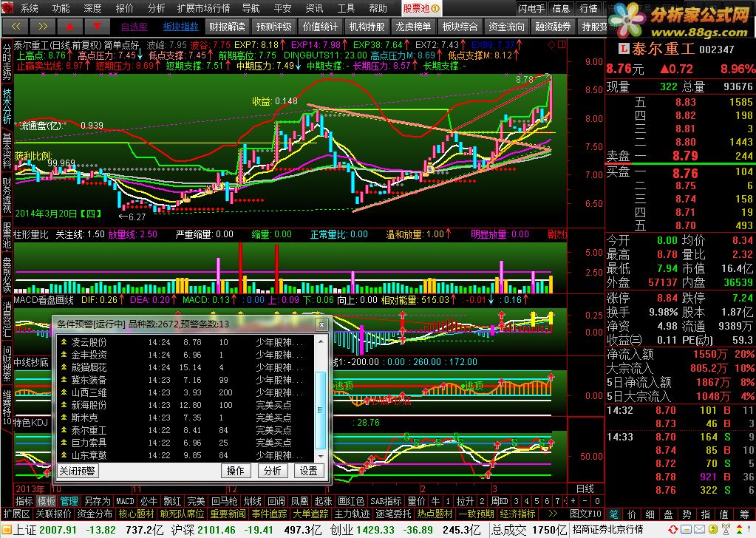
Task: Click the yellow upload icon in status bar
Action: click(712, 531)
